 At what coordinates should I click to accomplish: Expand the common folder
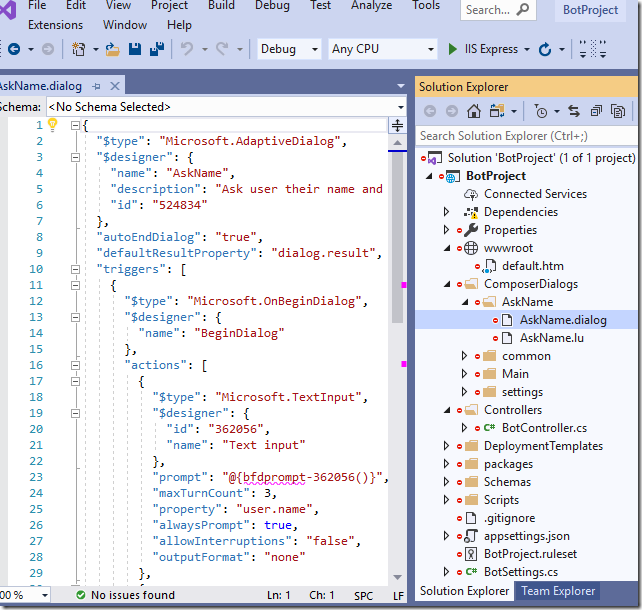click(x=464, y=356)
